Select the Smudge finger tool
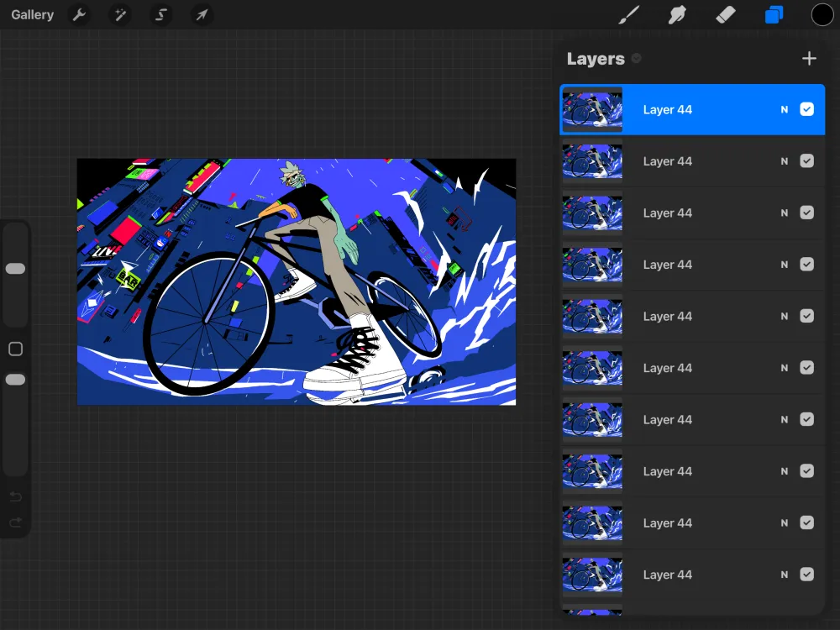Image resolution: width=840 pixels, height=630 pixels. coord(677,15)
